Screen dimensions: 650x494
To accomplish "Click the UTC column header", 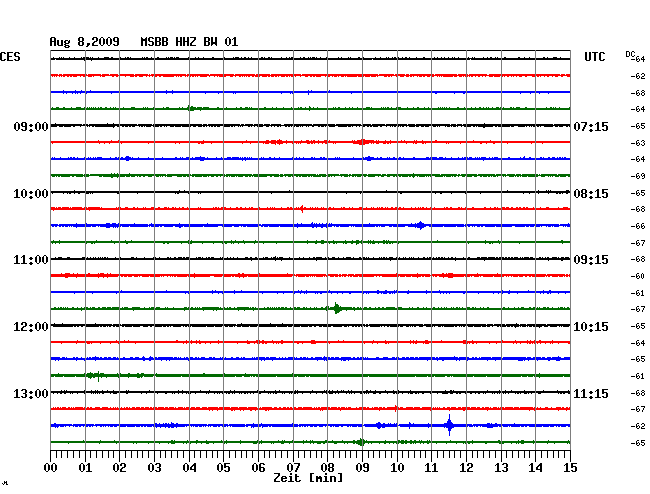I will click(x=594, y=57).
